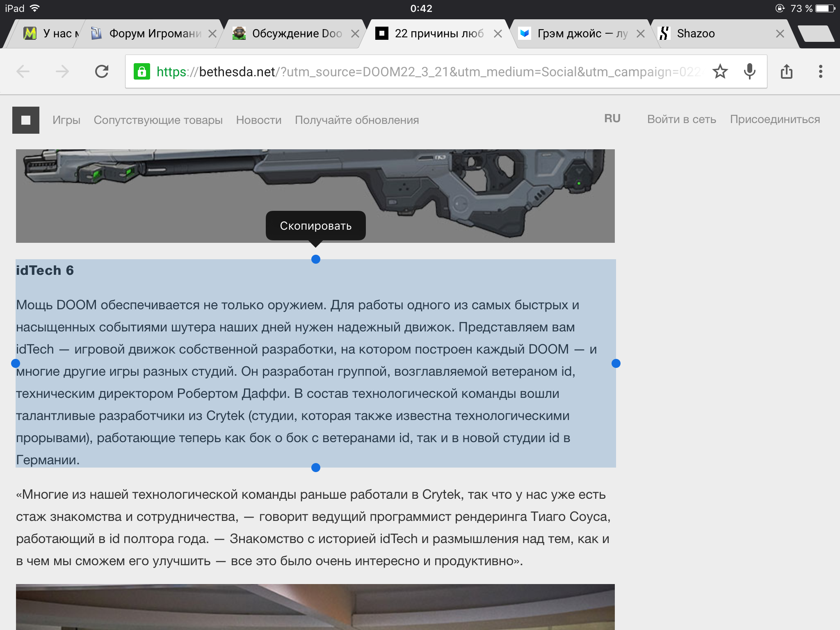Go forward with the forward arrow
840x630 pixels.
62,72
